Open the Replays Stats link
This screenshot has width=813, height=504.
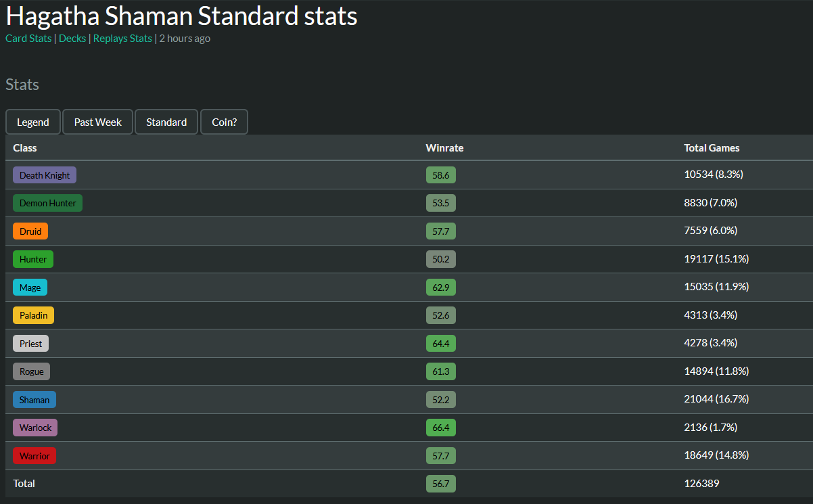[122, 39]
